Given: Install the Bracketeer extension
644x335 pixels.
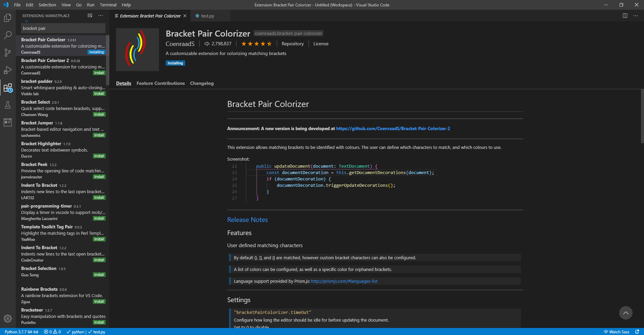Looking at the screenshot, I should coord(99,322).
